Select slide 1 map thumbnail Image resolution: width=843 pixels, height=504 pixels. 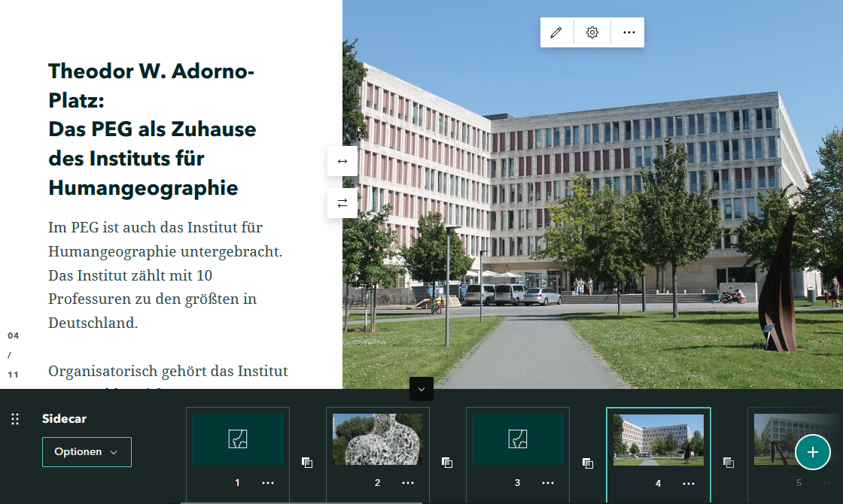coord(238,439)
